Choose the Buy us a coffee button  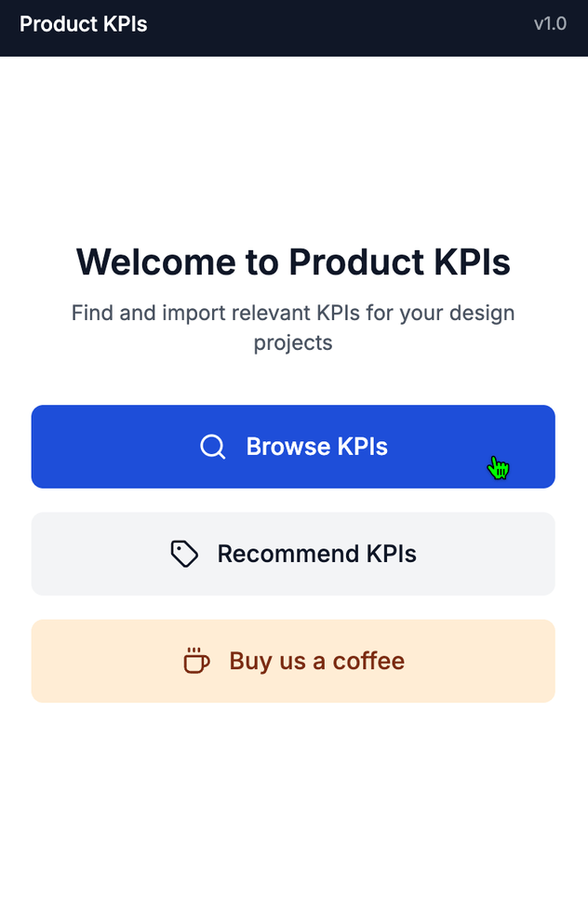(293, 661)
